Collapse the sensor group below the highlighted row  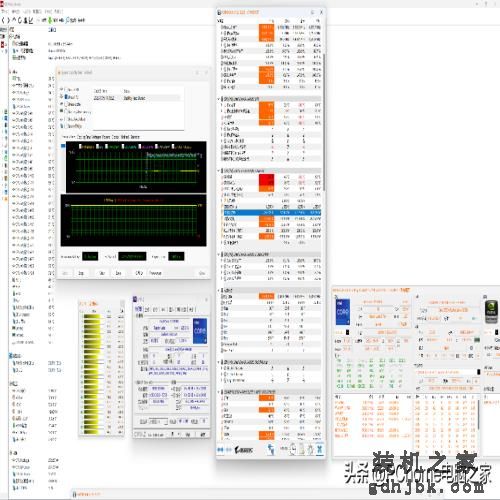tap(219, 254)
